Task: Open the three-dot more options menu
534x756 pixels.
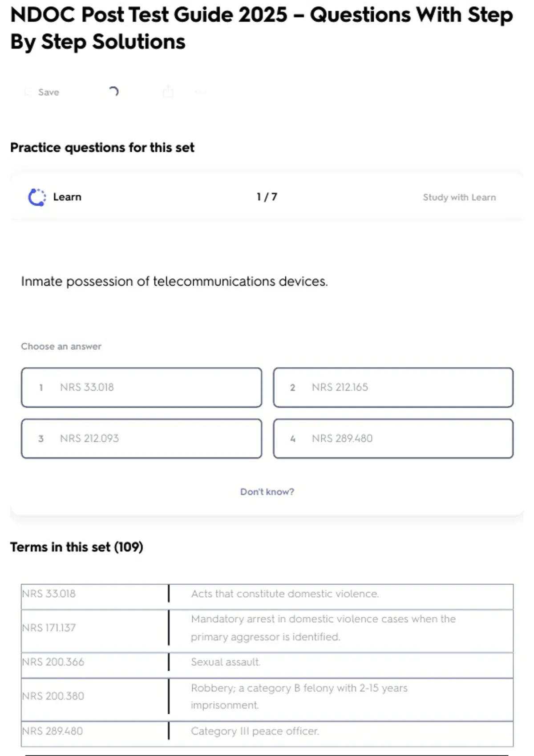Action: [x=200, y=92]
